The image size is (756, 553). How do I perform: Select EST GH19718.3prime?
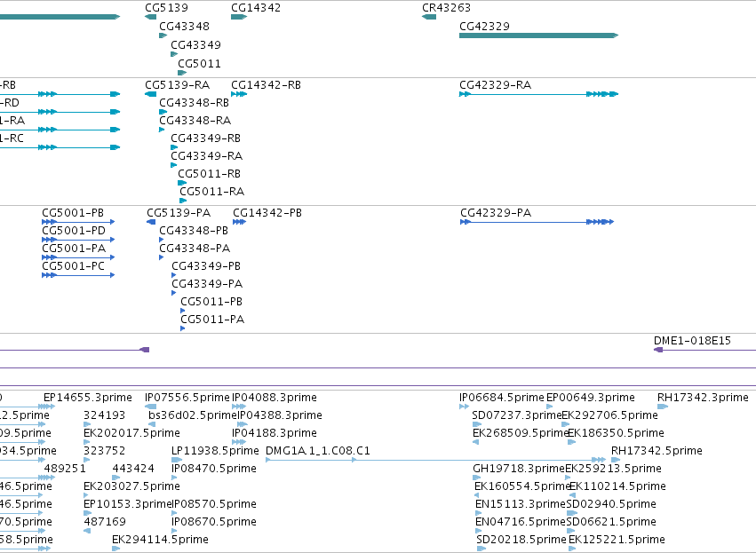pyautogui.click(x=518, y=469)
